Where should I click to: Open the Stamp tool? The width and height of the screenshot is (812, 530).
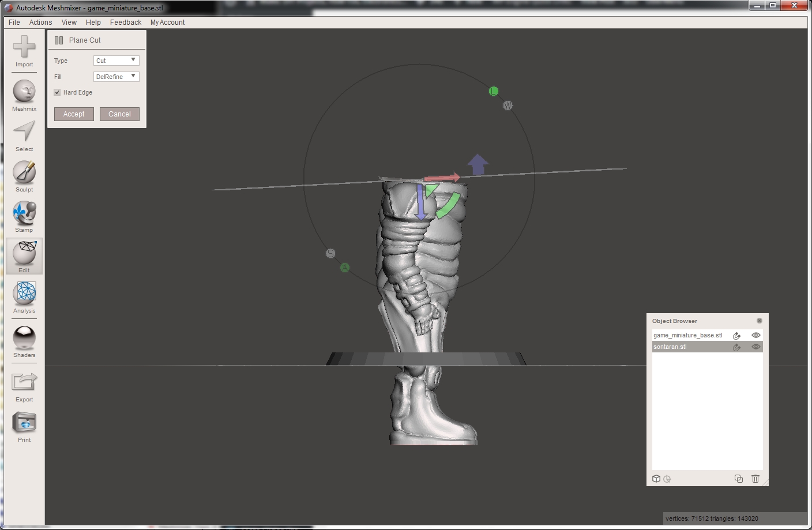24,212
